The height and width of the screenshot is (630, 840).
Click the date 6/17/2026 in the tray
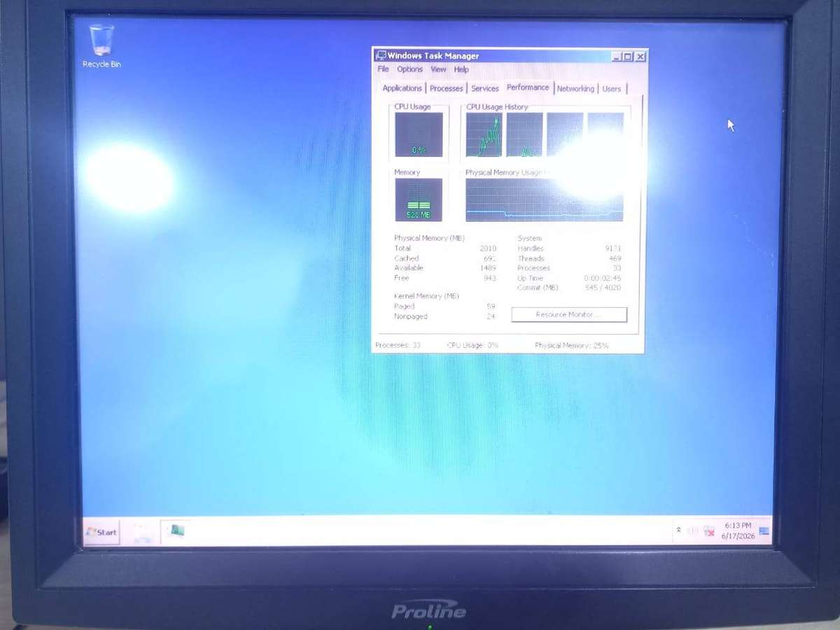coord(738,536)
